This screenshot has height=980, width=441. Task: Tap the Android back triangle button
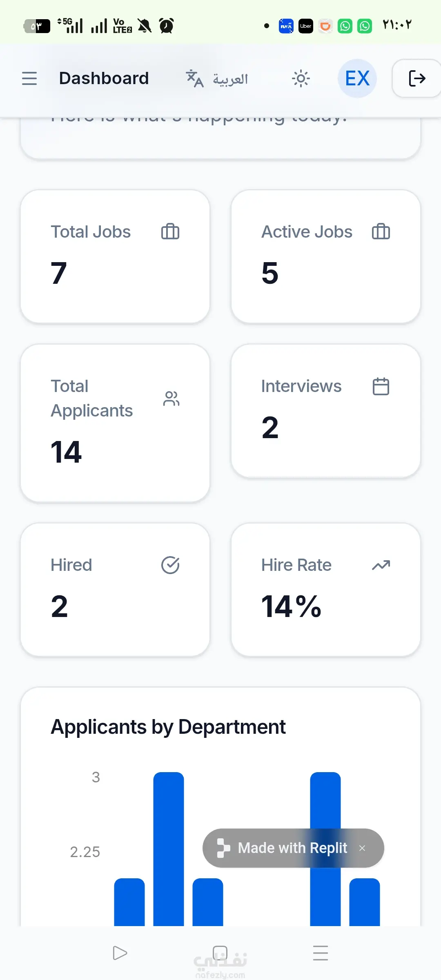(x=120, y=953)
